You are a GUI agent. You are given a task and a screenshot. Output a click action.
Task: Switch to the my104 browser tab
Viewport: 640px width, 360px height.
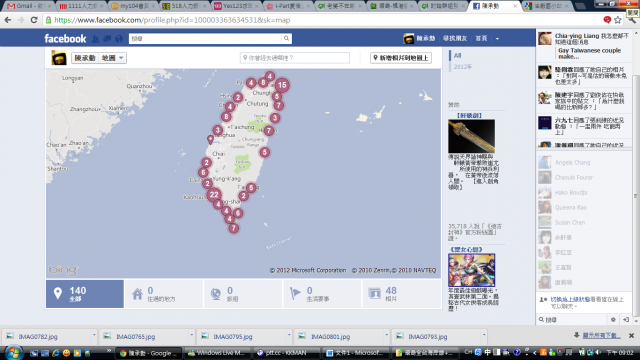click(x=132, y=6)
